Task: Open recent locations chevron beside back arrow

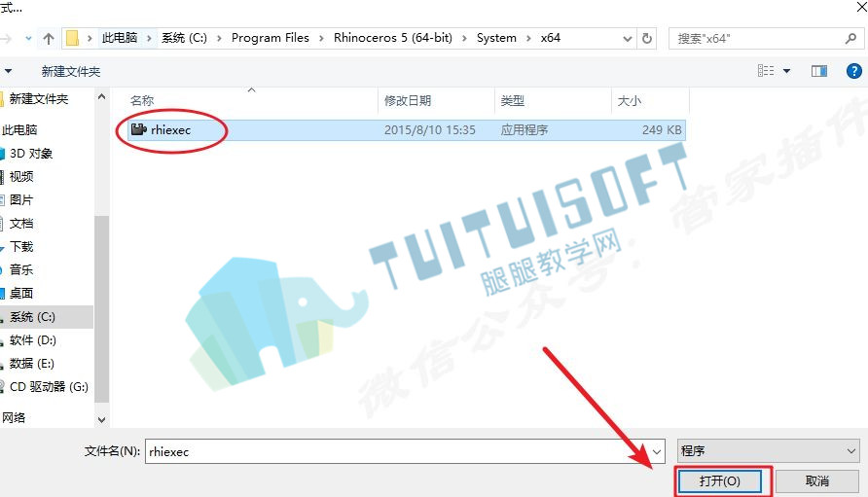Action: click(28, 38)
